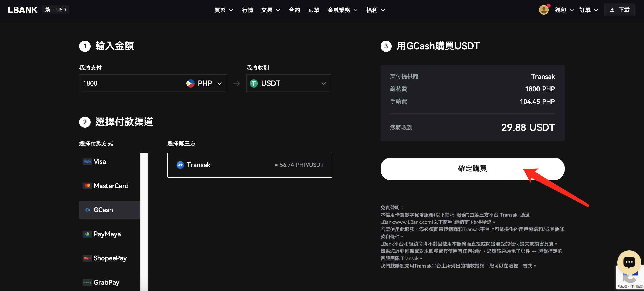Open the LBANK logo home link
The image size is (644, 291).
[22, 10]
